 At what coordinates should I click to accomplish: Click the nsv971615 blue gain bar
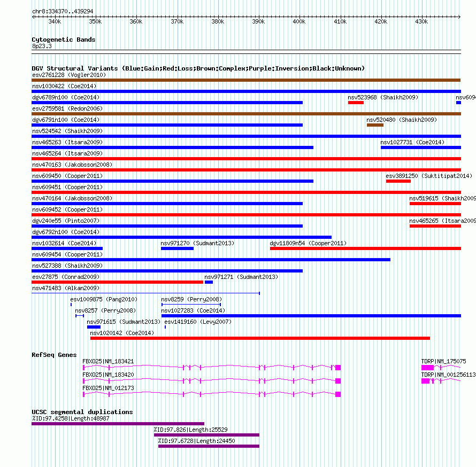[94, 327]
